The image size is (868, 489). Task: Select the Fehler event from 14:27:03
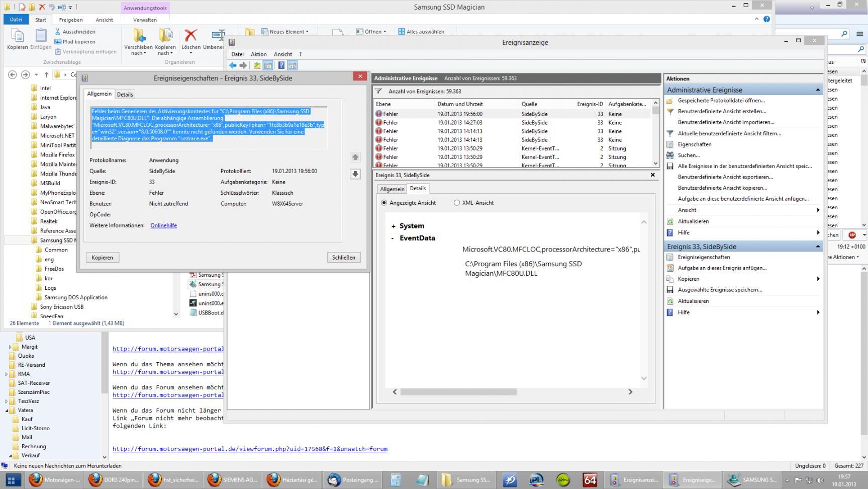[459, 123]
